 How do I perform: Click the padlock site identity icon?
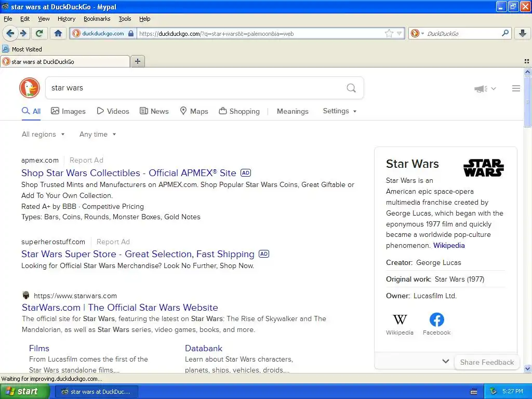coord(131,34)
